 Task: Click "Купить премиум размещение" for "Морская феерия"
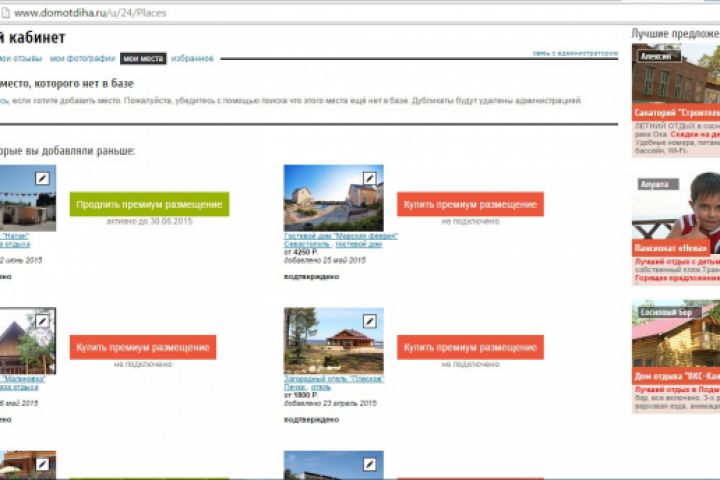[x=470, y=204]
